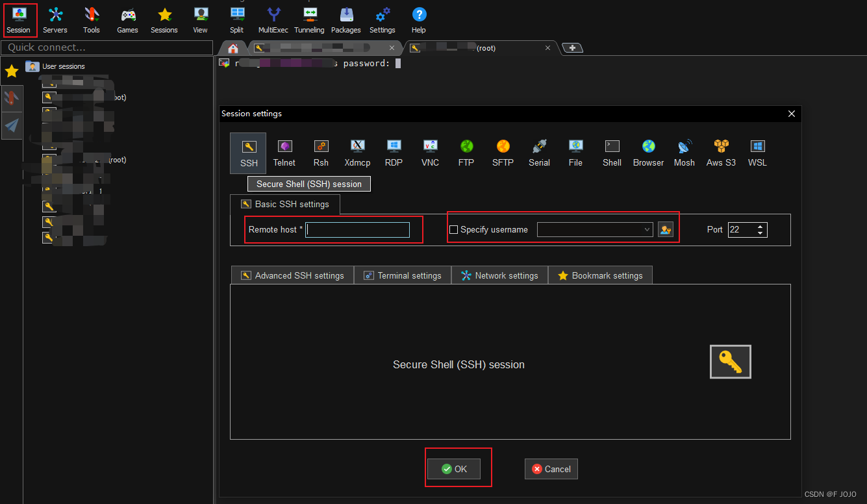The image size is (867, 504).
Task: Select the Mosh session type
Action: [685, 153]
